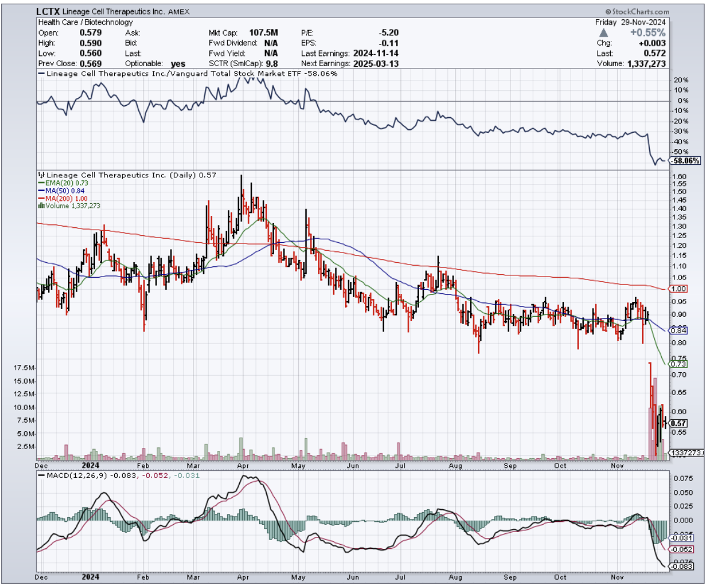Click the StockCharts.com copyright logo
This screenshot has width=707, height=588.
click(x=637, y=11)
